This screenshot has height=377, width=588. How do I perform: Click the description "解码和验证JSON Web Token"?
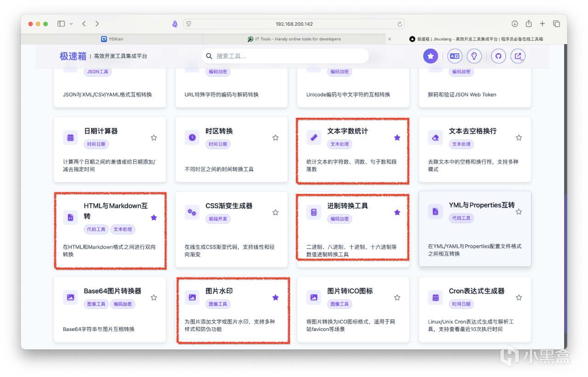pos(462,95)
